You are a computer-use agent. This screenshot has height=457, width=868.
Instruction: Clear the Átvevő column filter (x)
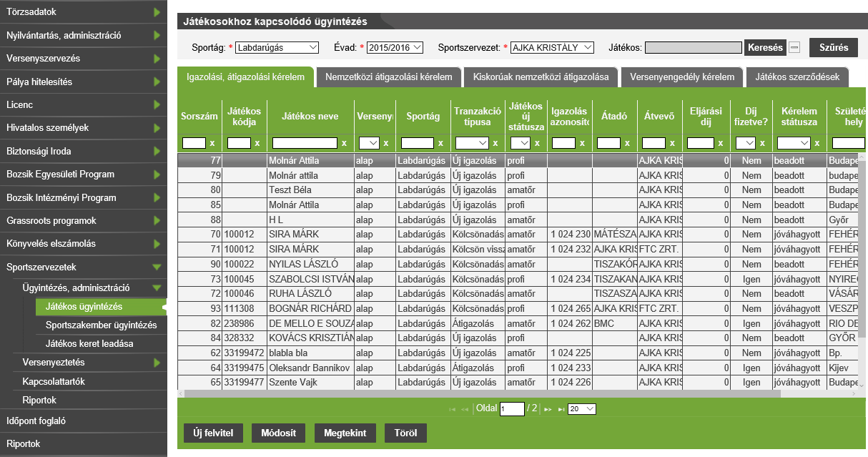(672, 143)
